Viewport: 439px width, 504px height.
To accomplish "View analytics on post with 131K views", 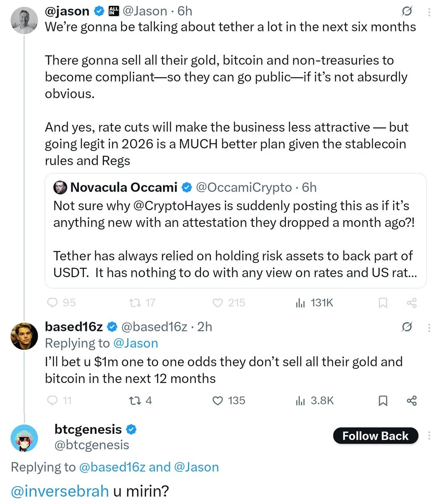I will [x=299, y=303].
